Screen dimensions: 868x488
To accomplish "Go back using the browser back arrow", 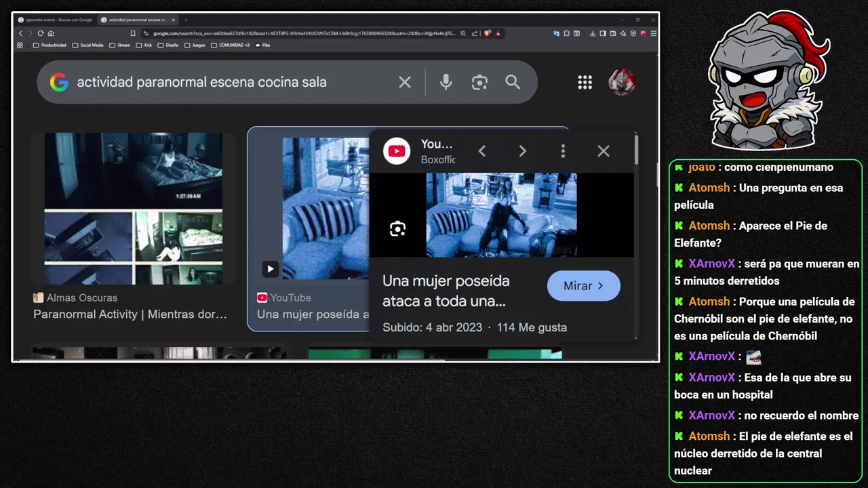I will (20, 33).
